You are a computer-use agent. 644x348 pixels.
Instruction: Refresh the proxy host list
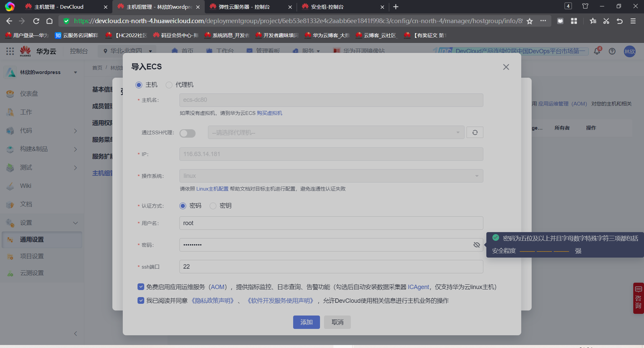point(475,132)
